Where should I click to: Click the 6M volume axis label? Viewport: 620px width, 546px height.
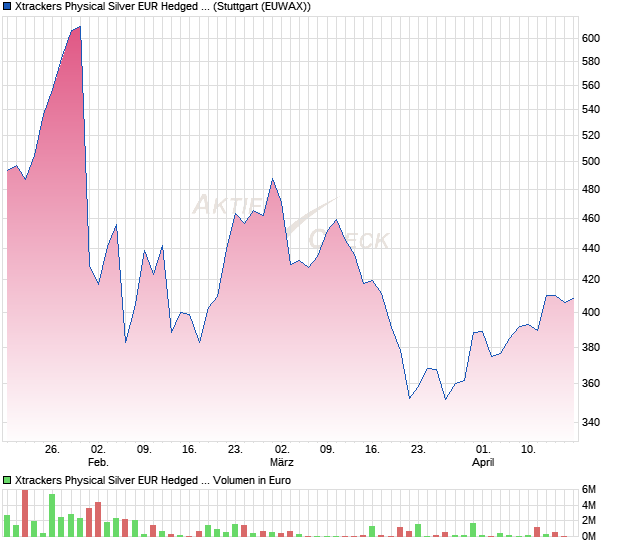(591, 489)
